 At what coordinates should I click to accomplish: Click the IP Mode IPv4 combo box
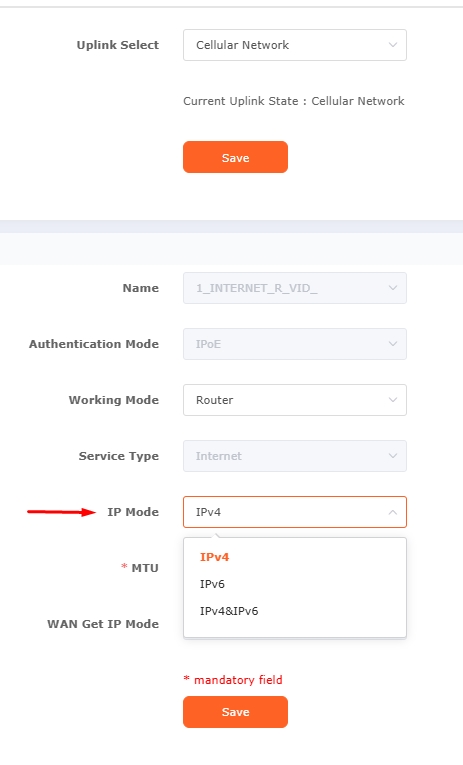pos(295,512)
